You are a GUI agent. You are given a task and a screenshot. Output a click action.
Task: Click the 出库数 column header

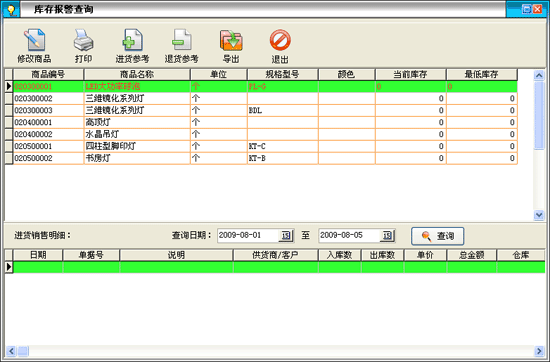click(382, 255)
